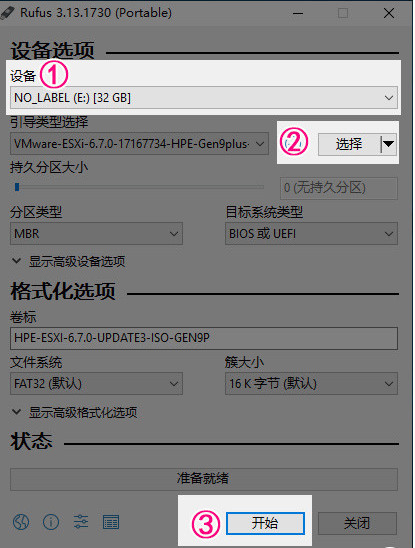415x548 pixels.
Task: Click the 准备就绪 status bar
Action: (x=204, y=479)
